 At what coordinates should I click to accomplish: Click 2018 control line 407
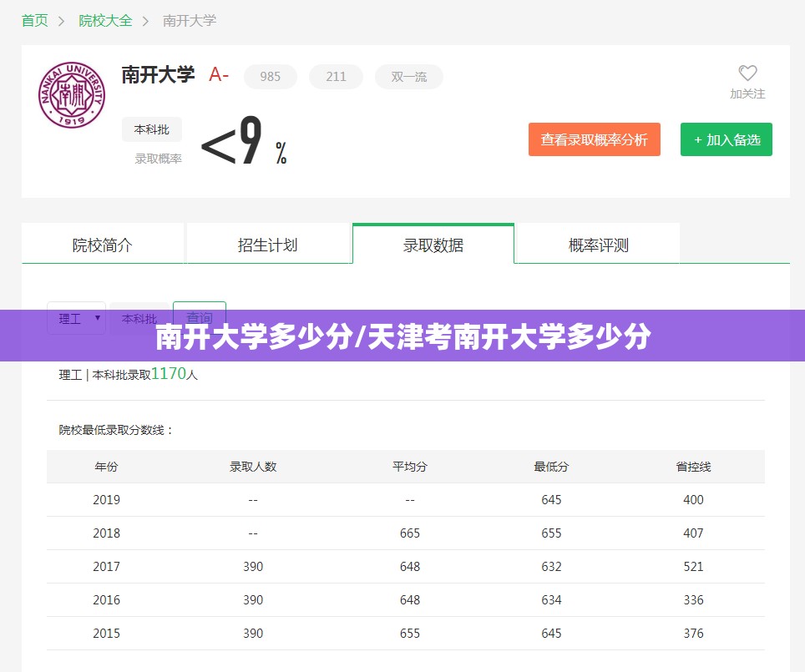(x=693, y=533)
